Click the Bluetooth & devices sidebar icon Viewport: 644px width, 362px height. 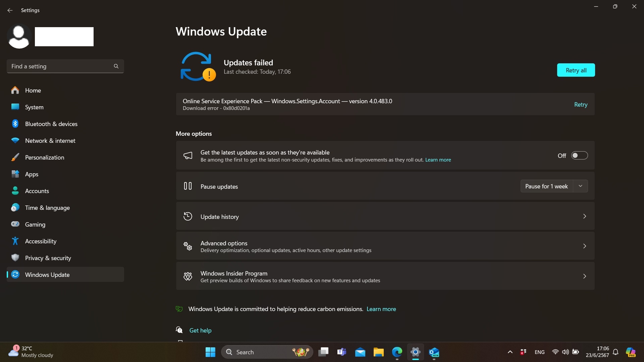click(15, 124)
